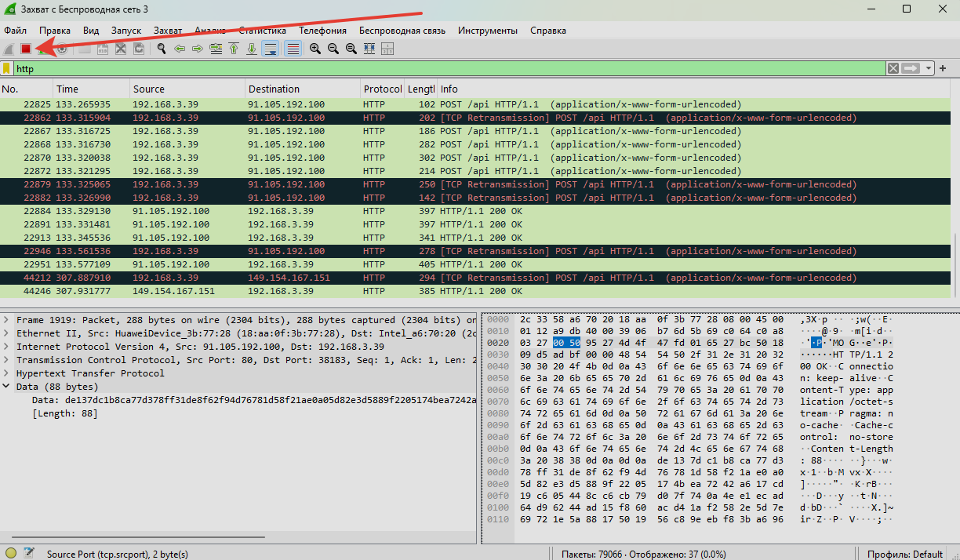Viewport: 960px width, 560px height.
Task: Stop the running packet capture
Action: [25, 49]
